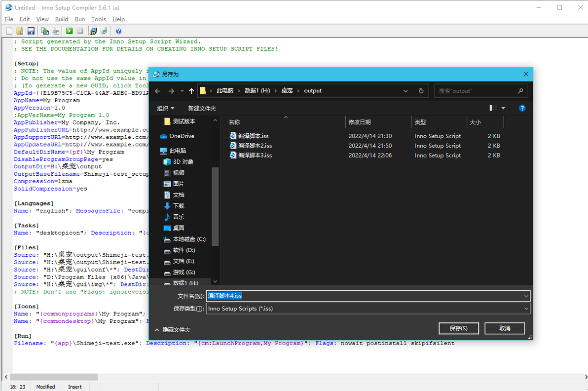The width and height of the screenshot is (588, 391).
Task: Open the Tools menu
Action: coord(99,19)
